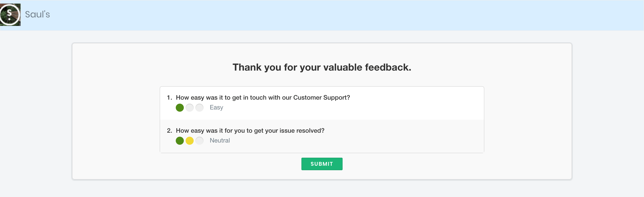The height and width of the screenshot is (197, 644).
Task: Submit the feedback survey
Action: click(322, 164)
